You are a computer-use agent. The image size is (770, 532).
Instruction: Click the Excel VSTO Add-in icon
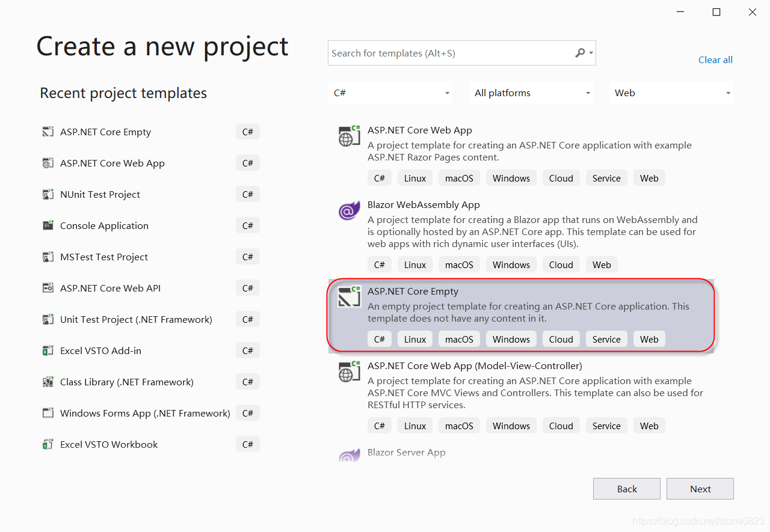click(48, 350)
